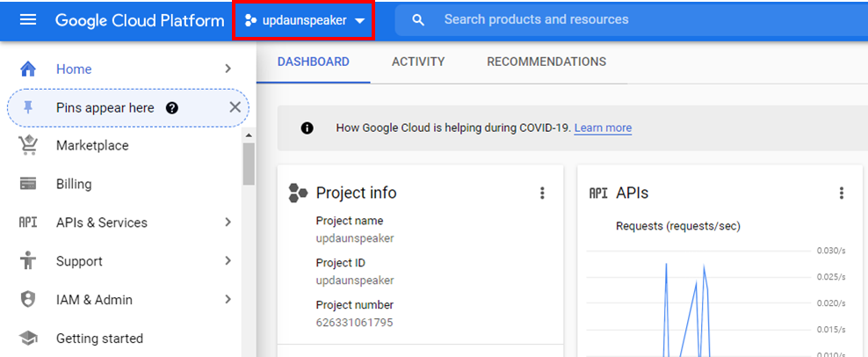Click the 0.030/s axis label
The width and height of the screenshot is (868, 357).
pos(831,251)
